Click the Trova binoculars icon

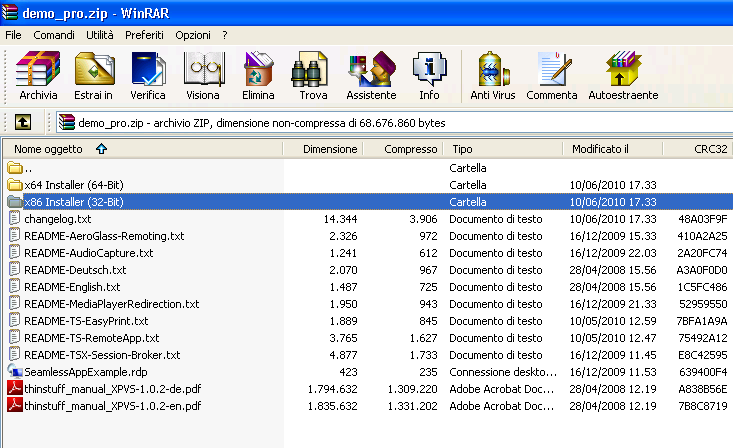(309, 69)
